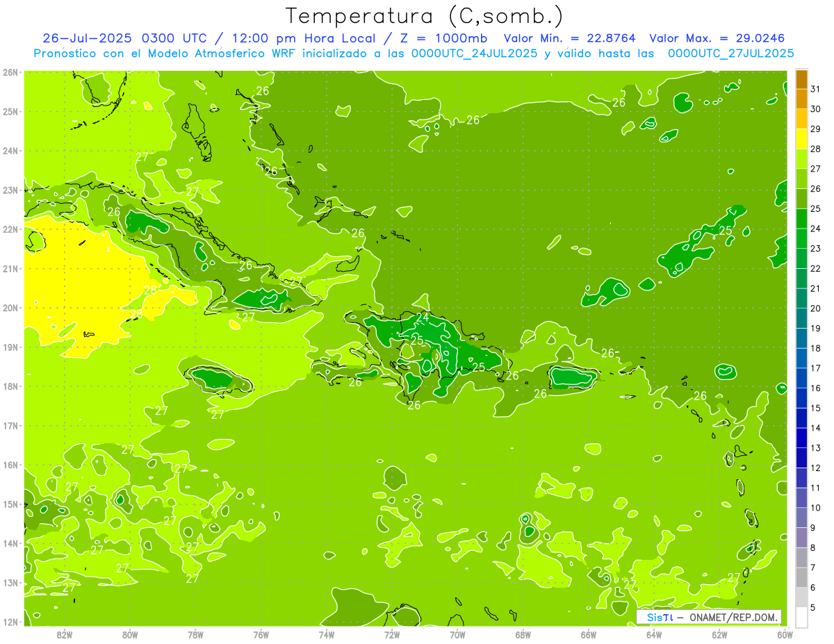Click legend value '31'
This screenshot has width=834, height=644.
pos(816,89)
